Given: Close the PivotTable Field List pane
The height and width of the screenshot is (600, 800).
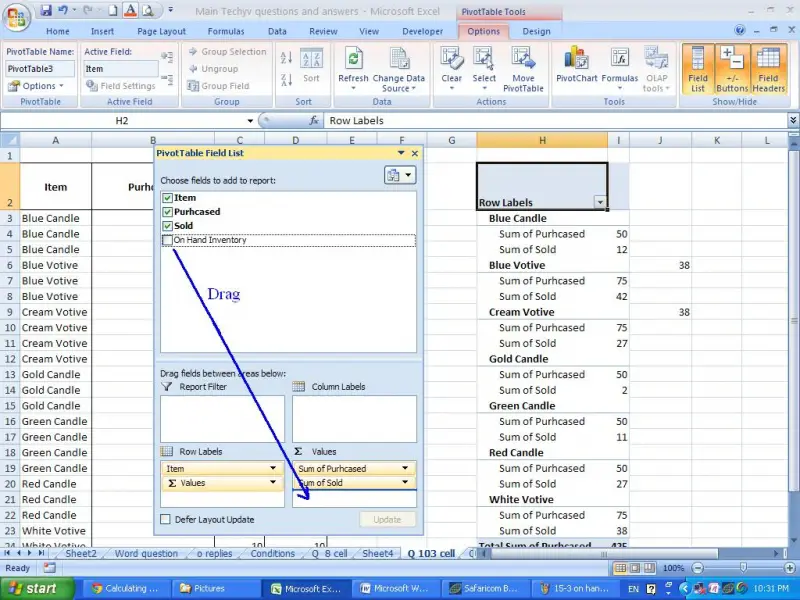Looking at the screenshot, I should tap(415, 153).
